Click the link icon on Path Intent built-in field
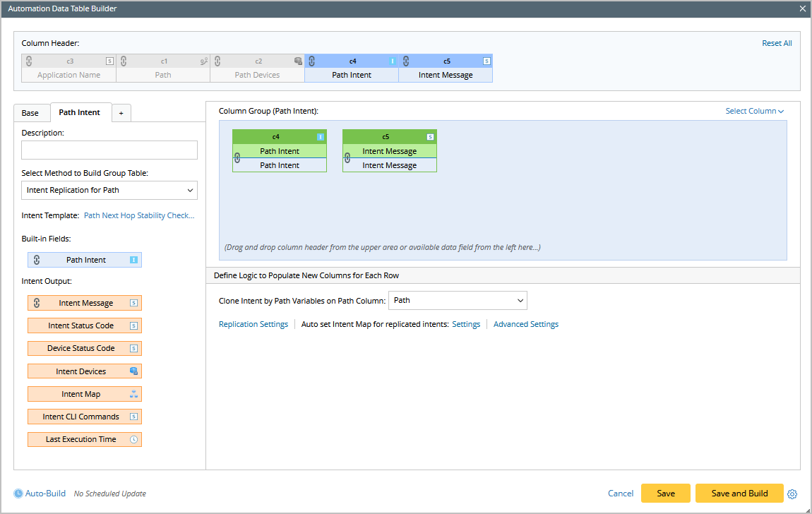Image resolution: width=812 pixels, height=514 pixels. 37,260
